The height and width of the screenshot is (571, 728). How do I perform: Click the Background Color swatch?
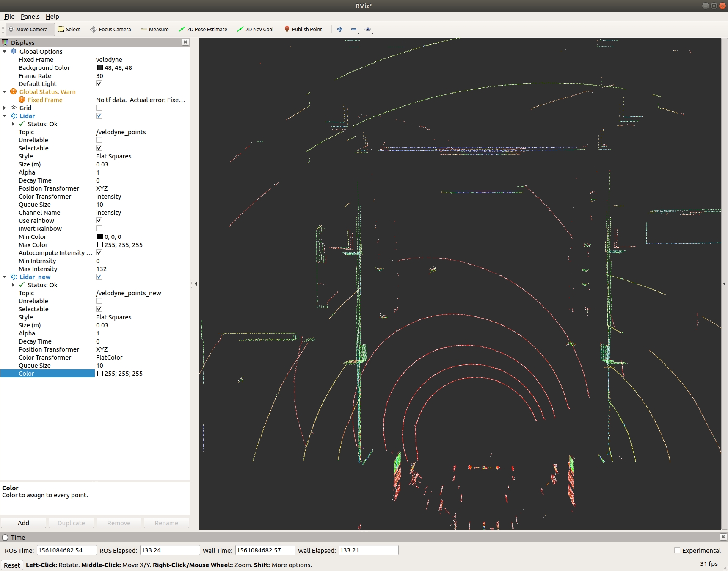coord(100,68)
